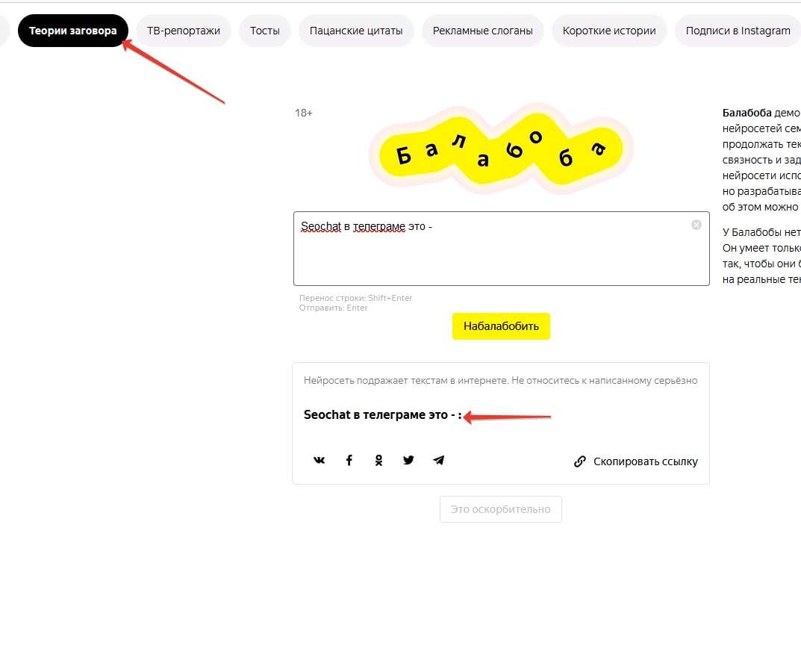The height and width of the screenshot is (672, 801).
Task: Share result via Telegram
Action: pyautogui.click(x=438, y=461)
